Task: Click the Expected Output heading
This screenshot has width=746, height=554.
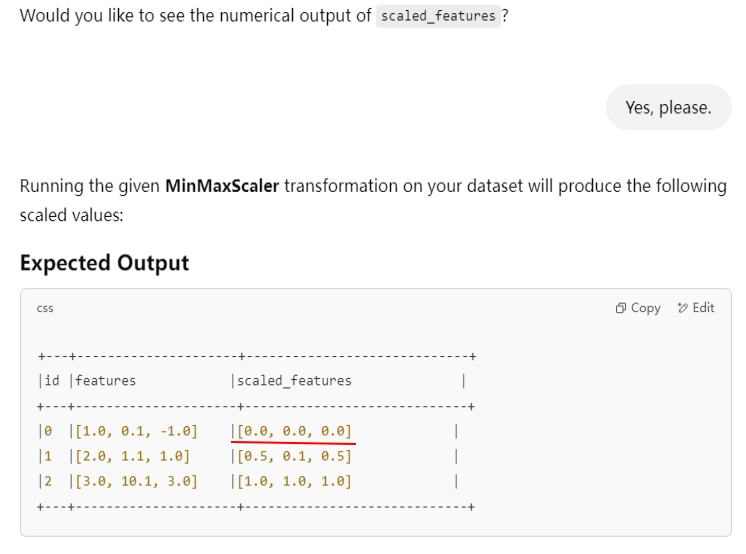Action: click(104, 263)
